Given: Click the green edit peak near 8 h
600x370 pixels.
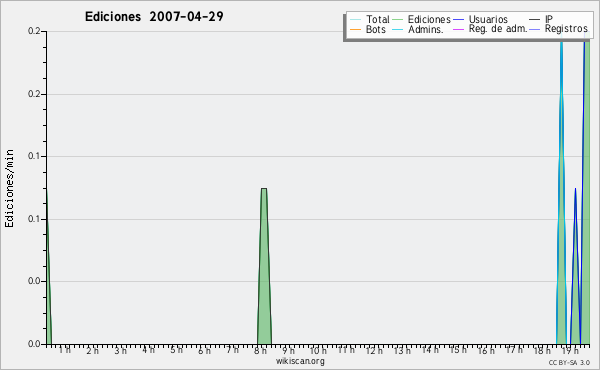Looking at the screenshot, I should 264,266.
